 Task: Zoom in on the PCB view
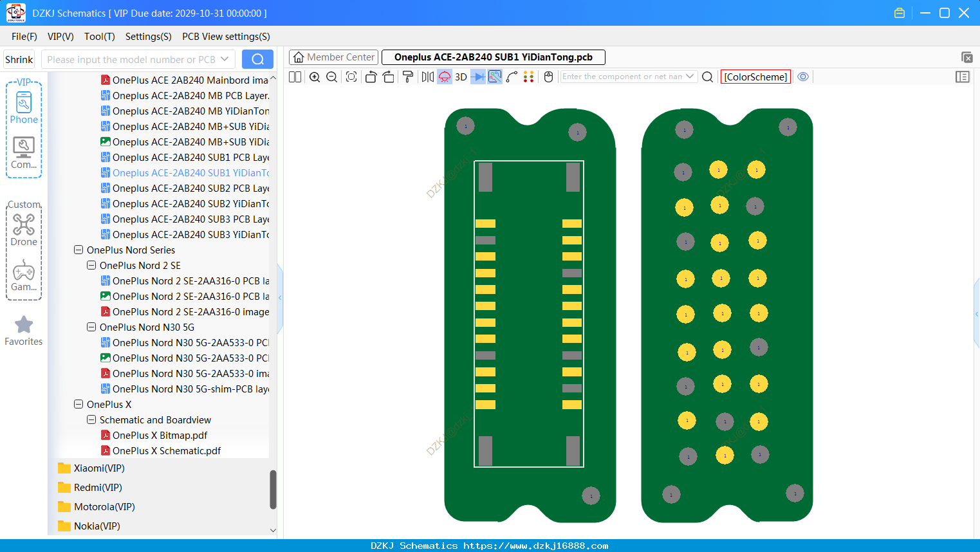click(x=315, y=77)
